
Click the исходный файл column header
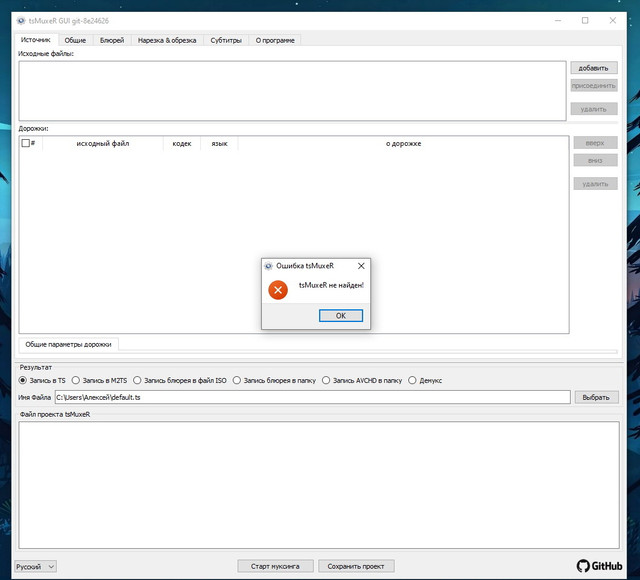(102, 143)
